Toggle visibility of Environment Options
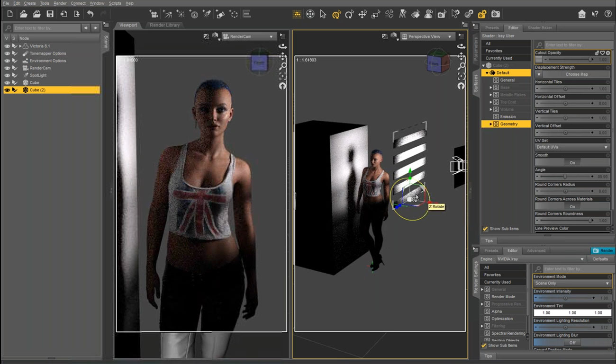The width and height of the screenshot is (616, 364). pos(7,61)
